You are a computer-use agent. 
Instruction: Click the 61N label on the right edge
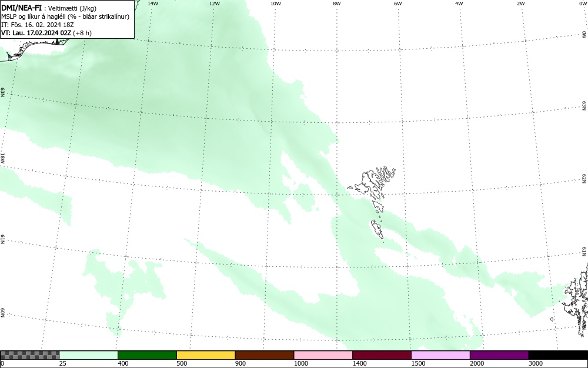[584, 252]
